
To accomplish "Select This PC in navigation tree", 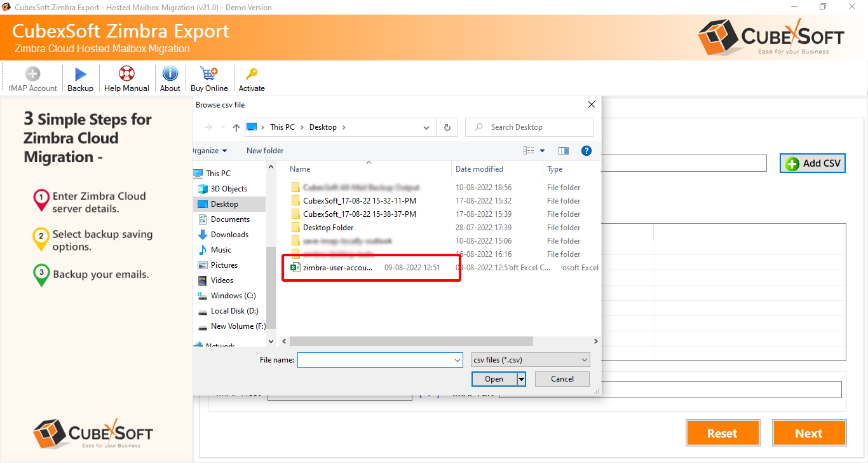I will pos(218,173).
